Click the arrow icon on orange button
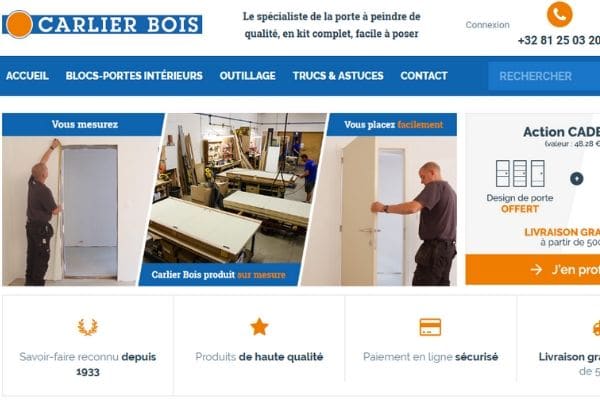Image resolution: width=600 pixels, height=400 pixels. point(536,269)
